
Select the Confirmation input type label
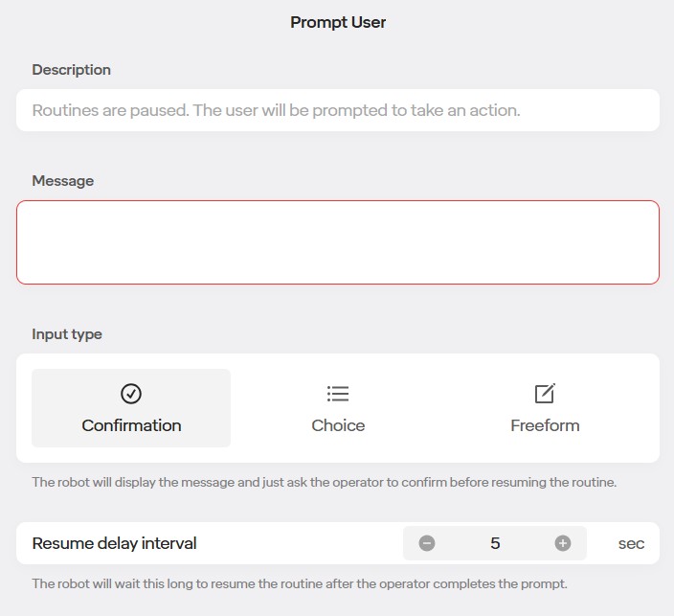coord(131,425)
